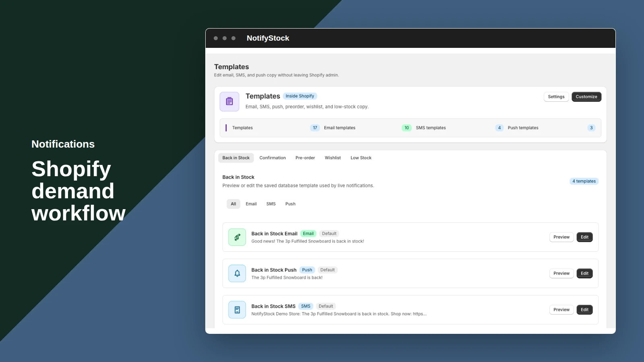Image resolution: width=644 pixels, height=362 pixels.
Task: Click the Push templates count 3 badge
Action: click(x=591, y=128)
